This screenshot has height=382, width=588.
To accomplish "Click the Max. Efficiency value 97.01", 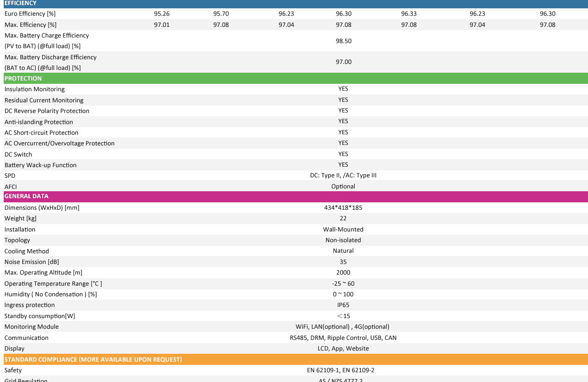I will (162, 25).
